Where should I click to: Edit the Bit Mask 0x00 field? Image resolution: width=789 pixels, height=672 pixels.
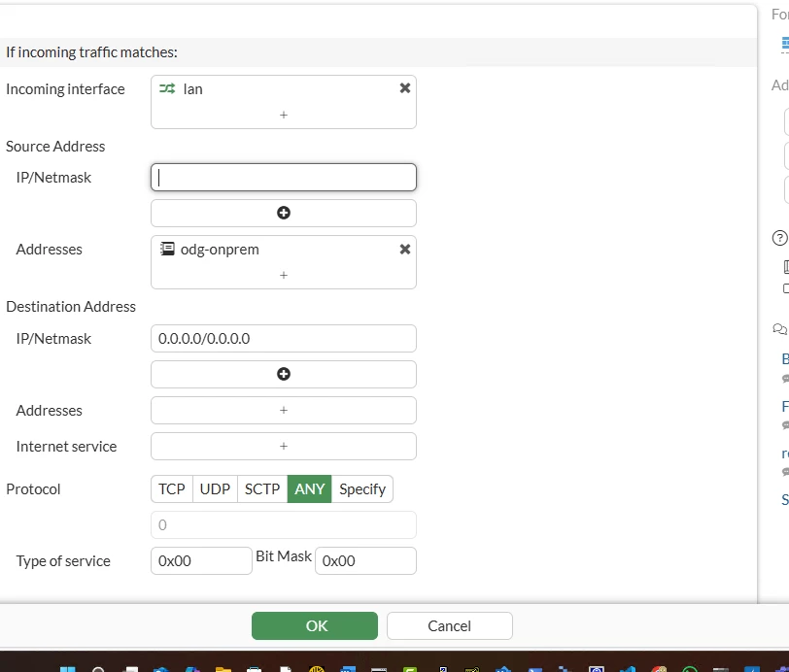[x=365, y=561]
